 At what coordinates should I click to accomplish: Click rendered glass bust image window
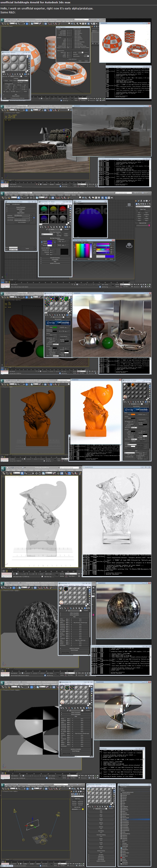(x=117, y=510)
